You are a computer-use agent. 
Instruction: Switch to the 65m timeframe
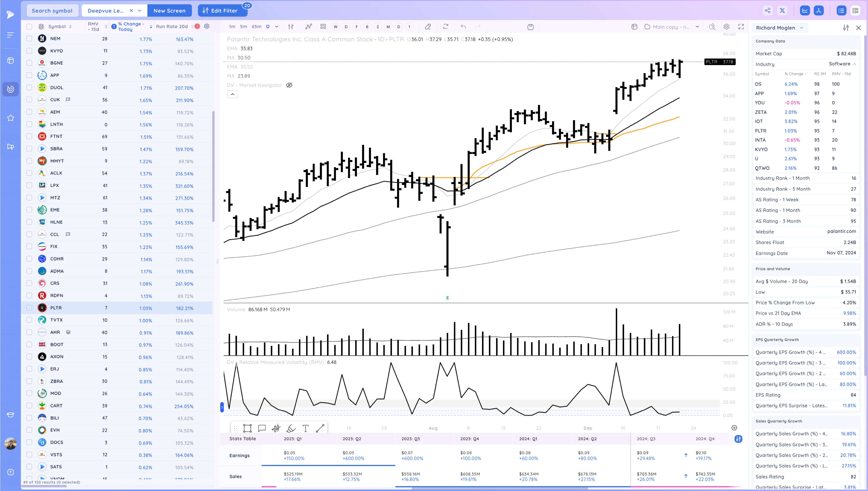[256, 27]
